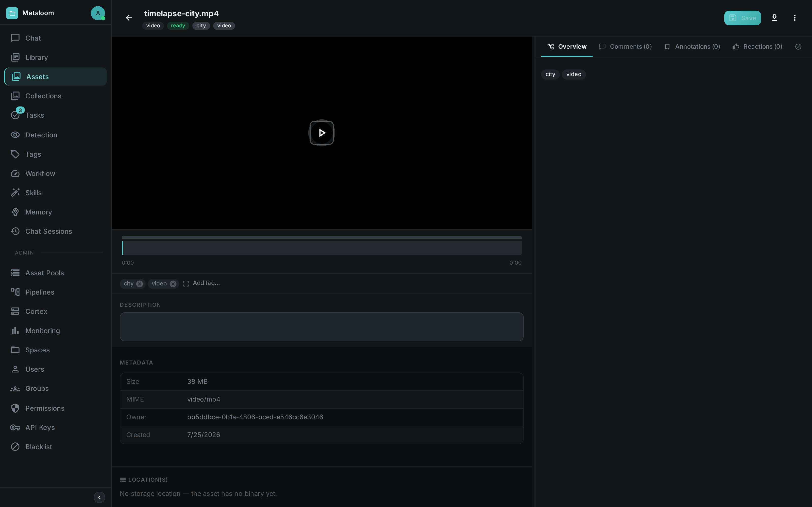Remove the video tag chip
The image size is (812, 507).
point(173,284)
